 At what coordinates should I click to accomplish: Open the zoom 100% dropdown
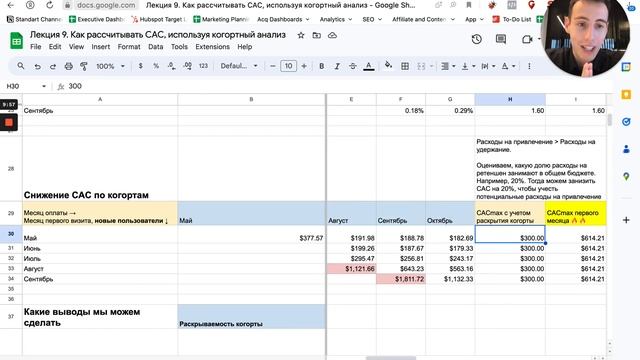(110, 66)
